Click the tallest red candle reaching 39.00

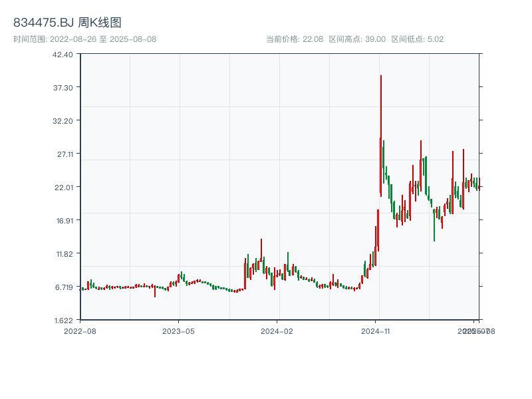tap(381, 136)
